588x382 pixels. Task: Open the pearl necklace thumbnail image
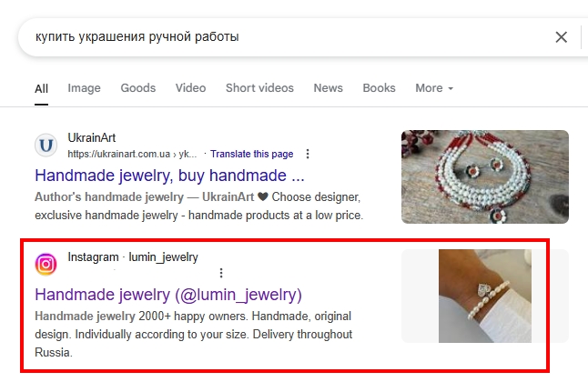[x=485, y=177]
